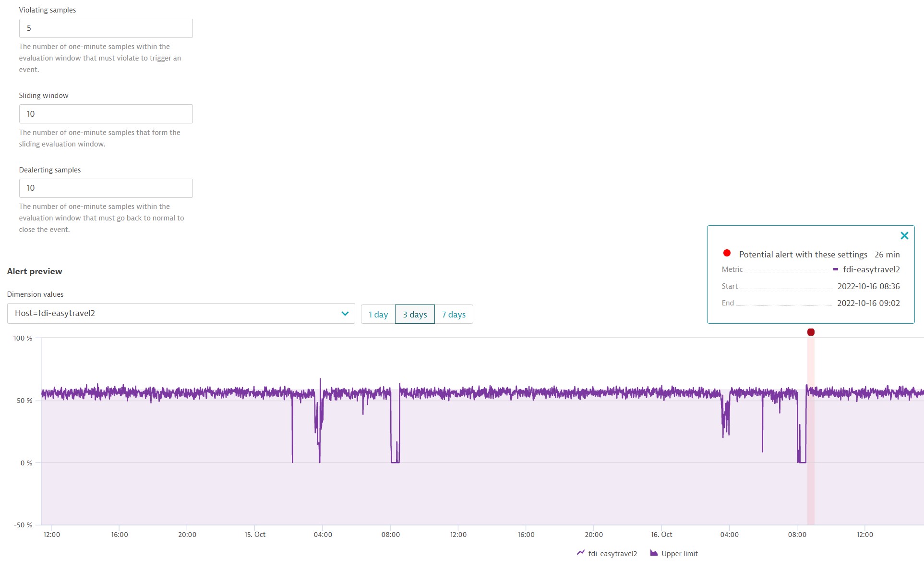The width and height of the screenshot is (924, 572).
Task: Click into the Sliding window field
Action: (x=106, y=114)
